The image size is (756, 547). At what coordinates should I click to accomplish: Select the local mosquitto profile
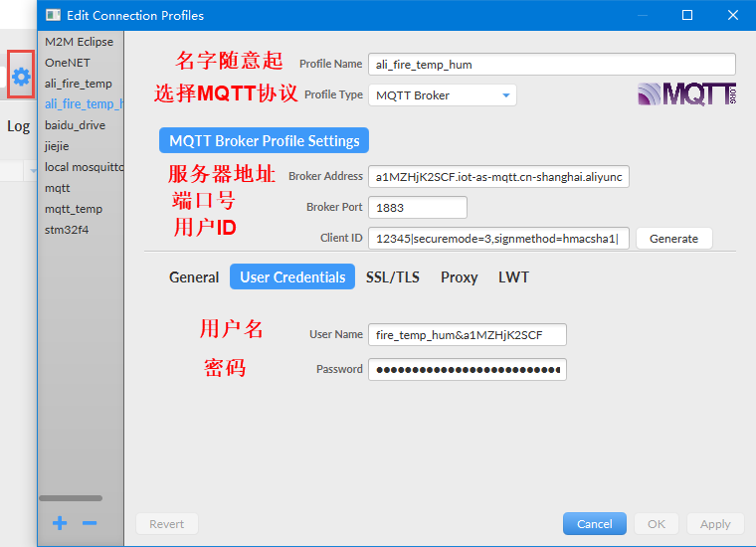(81, 167)
